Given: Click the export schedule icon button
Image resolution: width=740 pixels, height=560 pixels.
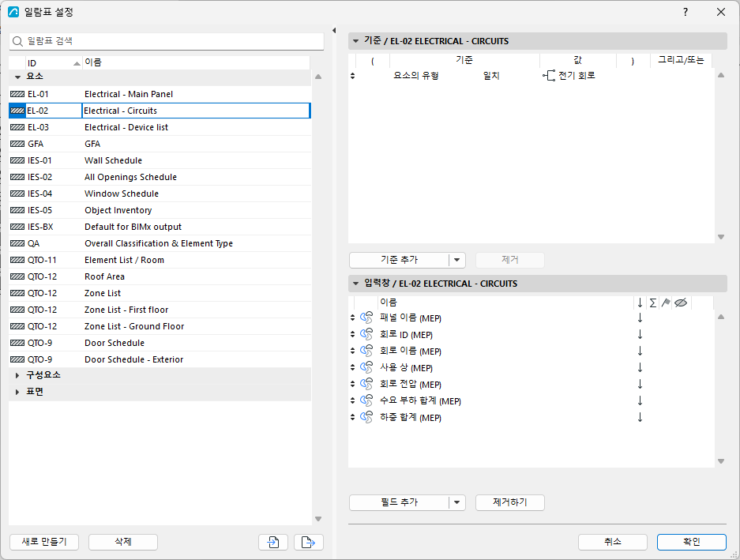Looking at the screenshot, I should click(x=308, y=542).
